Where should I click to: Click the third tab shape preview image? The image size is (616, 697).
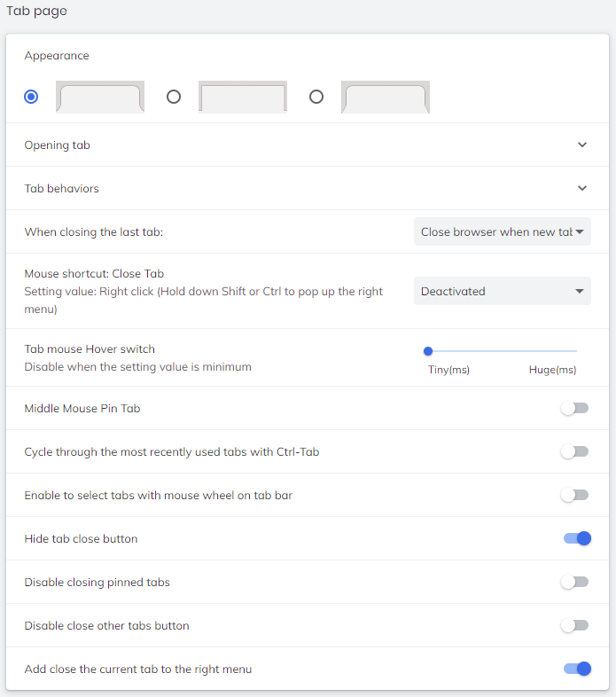(x=386, y=97)
